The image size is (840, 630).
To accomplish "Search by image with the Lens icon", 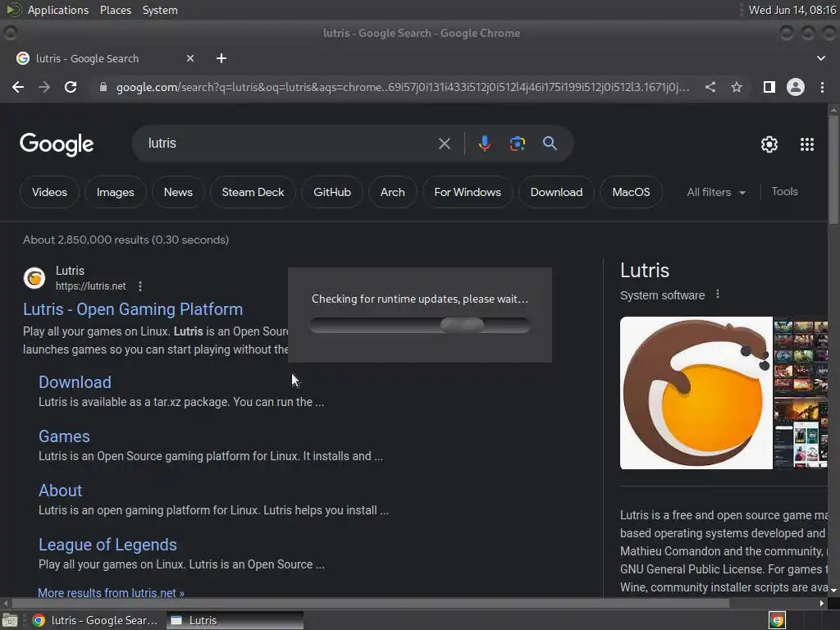I will 517,144.
